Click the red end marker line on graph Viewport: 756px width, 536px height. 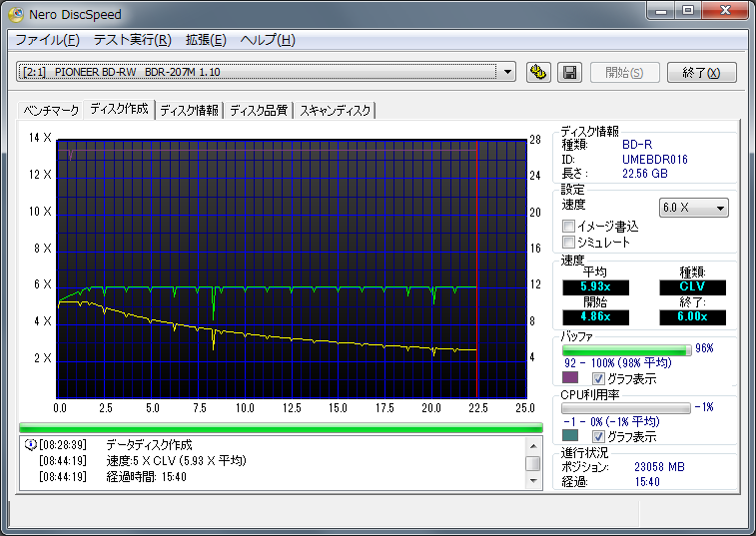476,268
